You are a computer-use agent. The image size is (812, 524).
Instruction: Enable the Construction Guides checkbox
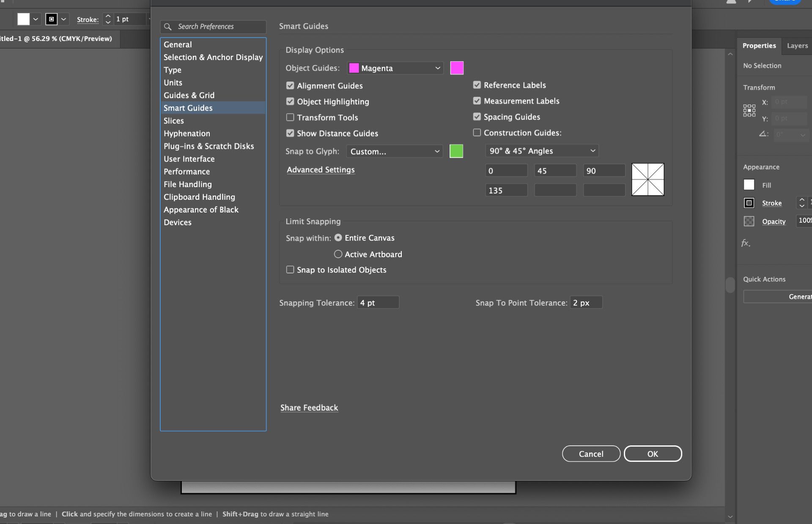point(476,132)
